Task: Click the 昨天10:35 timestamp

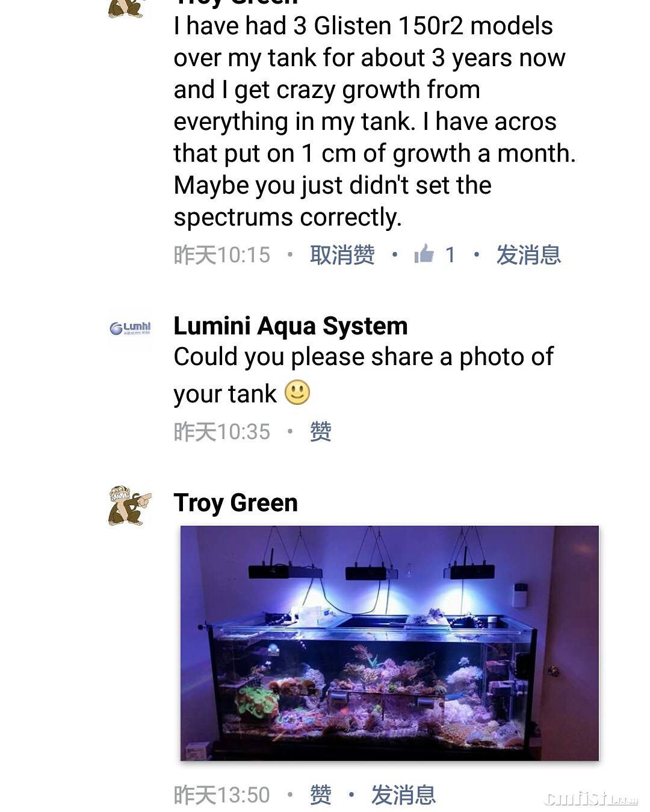Action: 222,432
